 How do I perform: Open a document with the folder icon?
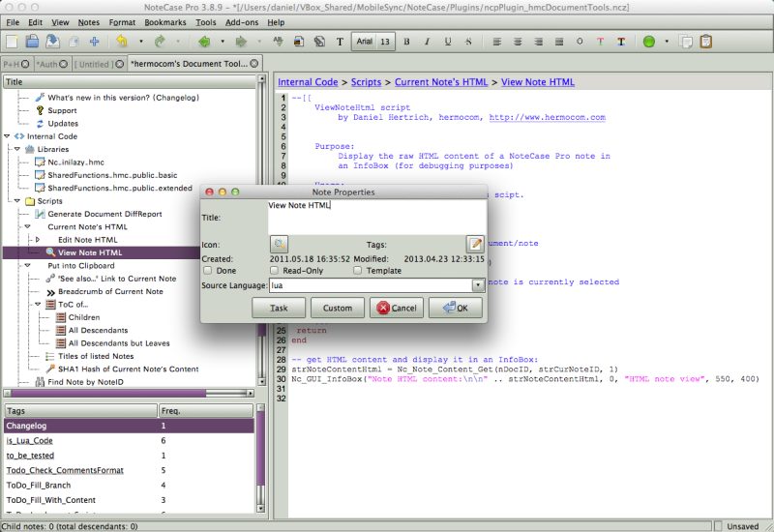tap(32, 42)
